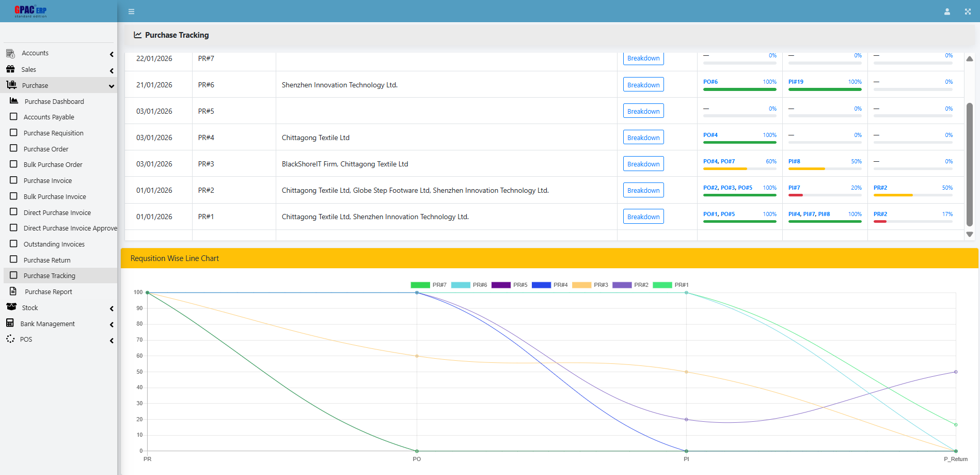Expand the Accounts section chevron
The width and height of the screenshot is (980, 475).
[112, 54]
